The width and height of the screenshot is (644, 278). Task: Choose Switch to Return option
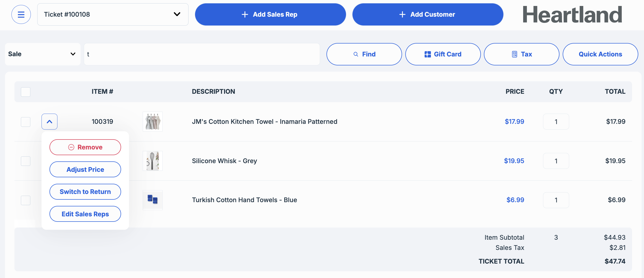click(x=85, y=192)
